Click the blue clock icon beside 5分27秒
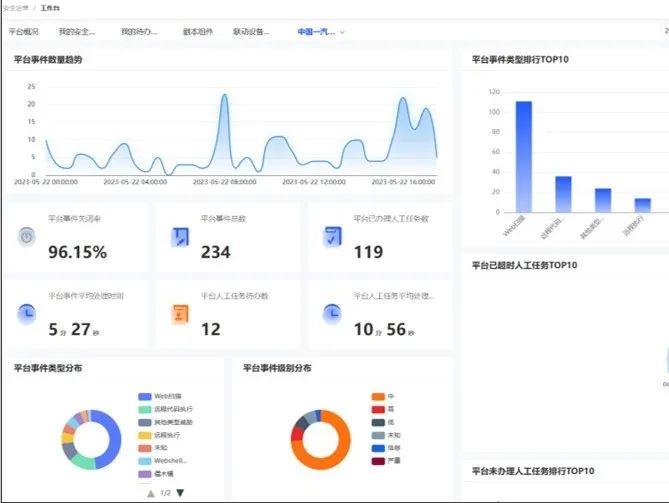The width and height of the screenshot is (669, 503). coord(28,313)
